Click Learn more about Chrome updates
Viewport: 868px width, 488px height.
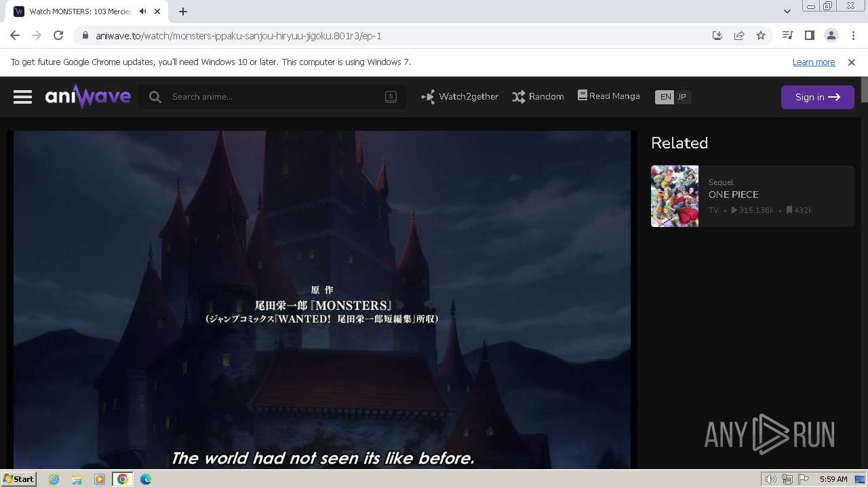click(814, 62)
